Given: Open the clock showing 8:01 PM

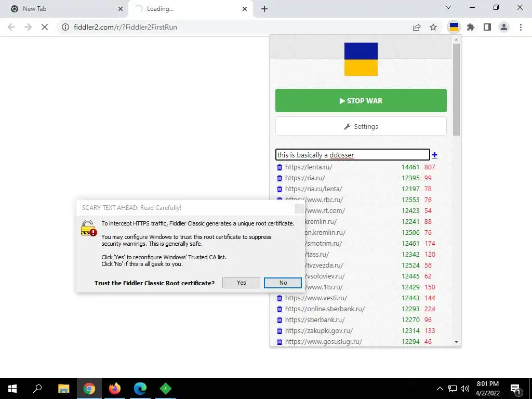Looking at the screenshot, I should 487,389.
